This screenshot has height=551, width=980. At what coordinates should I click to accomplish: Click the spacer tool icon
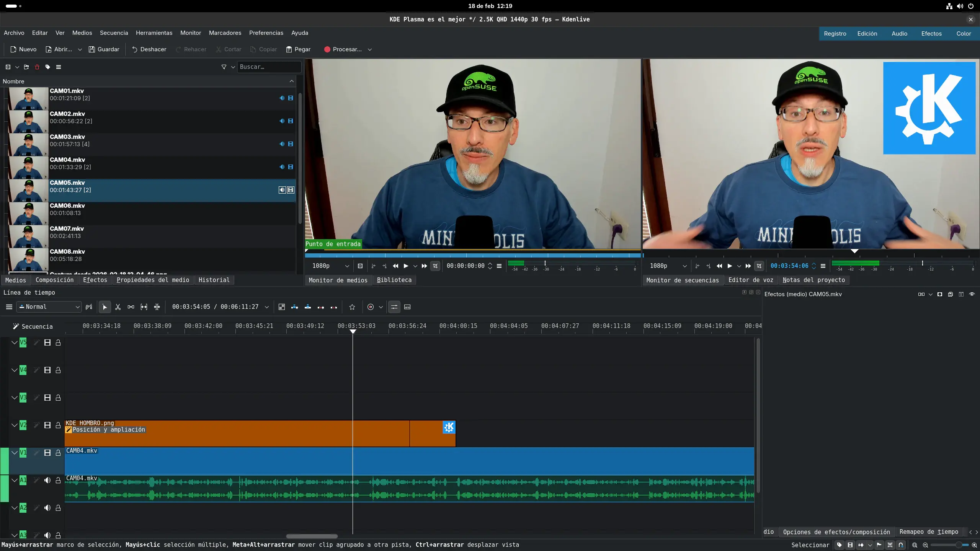131,307
